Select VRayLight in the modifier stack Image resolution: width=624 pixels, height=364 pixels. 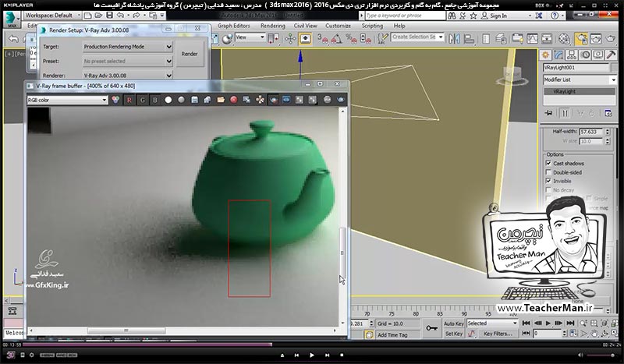click(x=580, y=91)
